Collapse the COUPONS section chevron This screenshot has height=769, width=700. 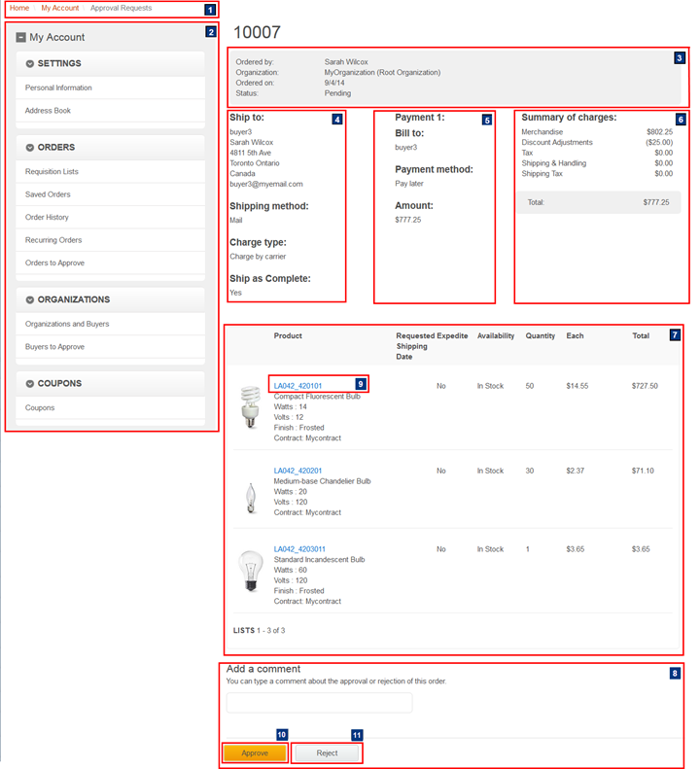click(x=30, y=383)
